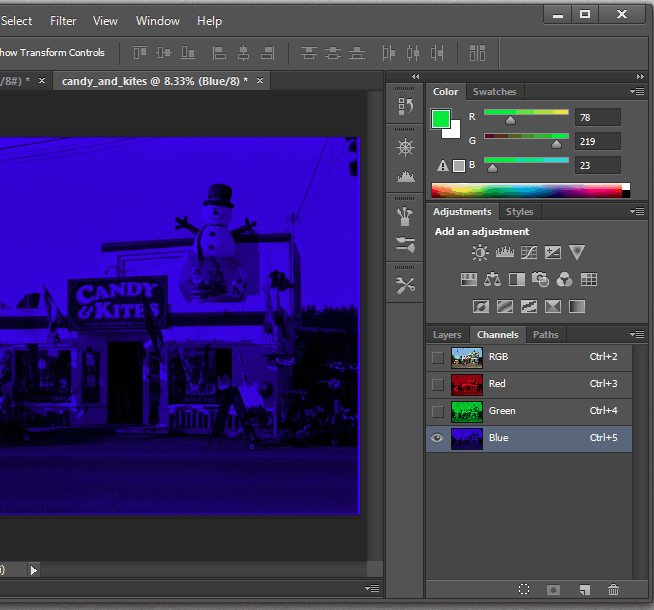Open the Adjustments panel options menu

[637, 212]
